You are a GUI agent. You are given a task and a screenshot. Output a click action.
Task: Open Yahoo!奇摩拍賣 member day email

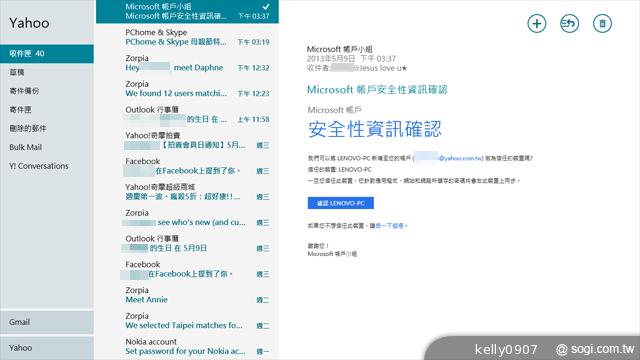coord(187,140)
